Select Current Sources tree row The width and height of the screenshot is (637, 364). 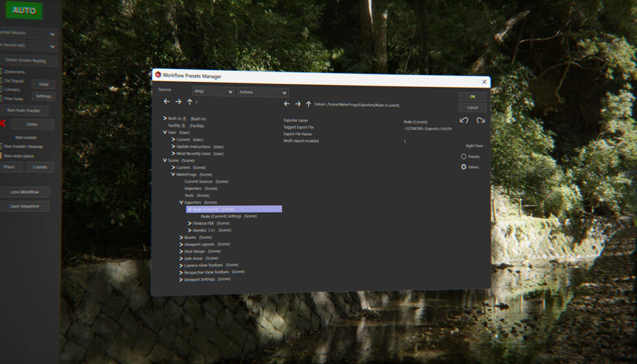pos(207,181)
